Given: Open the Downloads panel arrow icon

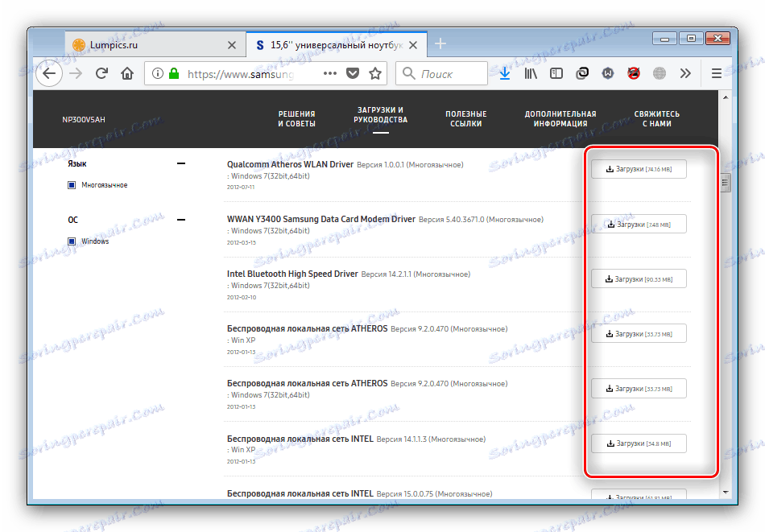Looking at the screenshot, I should [x=505, y=72].
